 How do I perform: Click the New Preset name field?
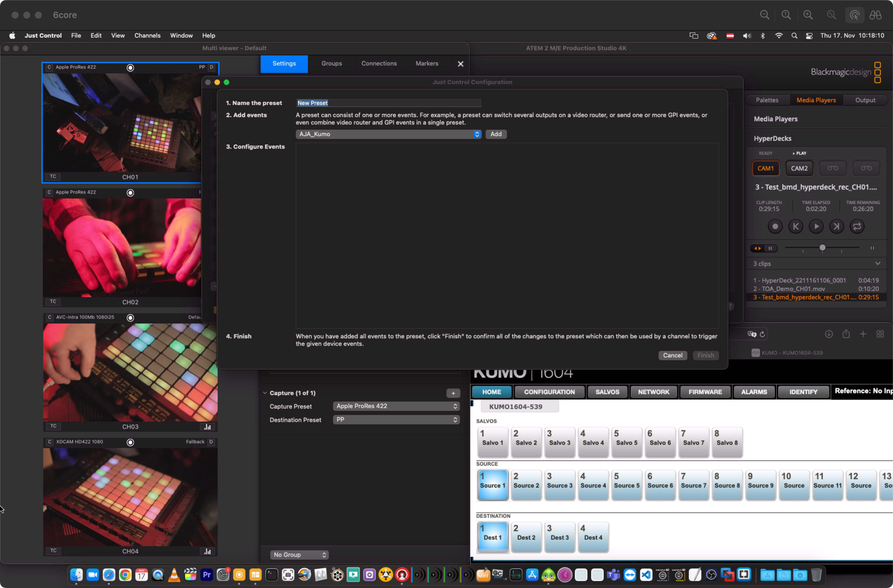pyautogui.click(x=388, y=103)
